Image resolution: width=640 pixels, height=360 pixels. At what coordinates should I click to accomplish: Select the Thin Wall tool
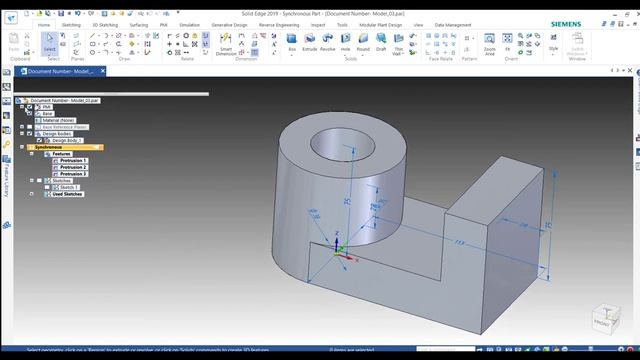tap(398, 44)
